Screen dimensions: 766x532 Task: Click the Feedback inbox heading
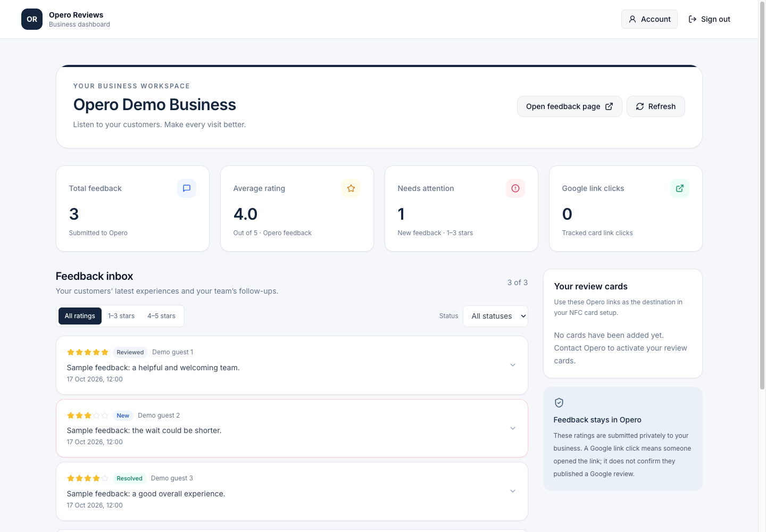pos(95,276)
